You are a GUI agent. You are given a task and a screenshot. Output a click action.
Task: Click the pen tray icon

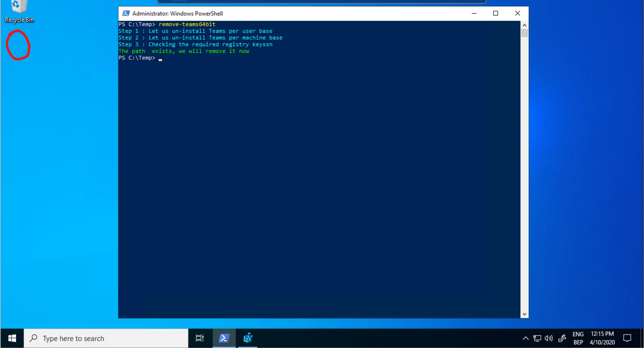point(562,338)
